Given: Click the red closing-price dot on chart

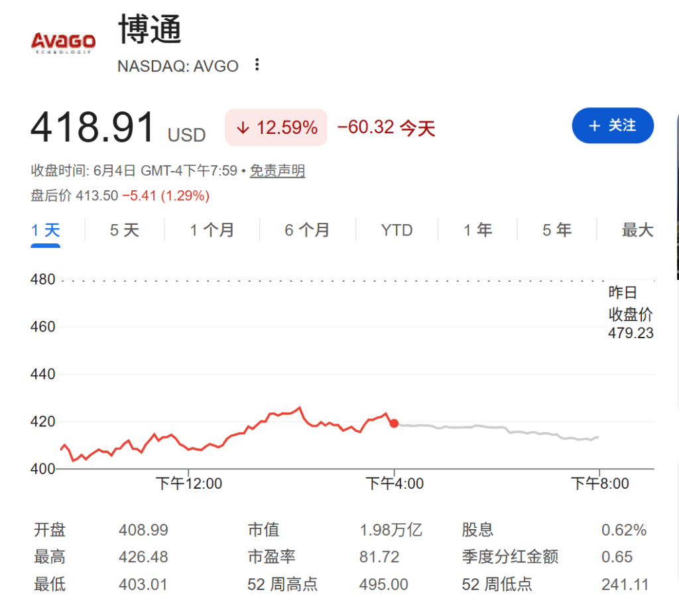Looking at the screenshot, I should click(394, 423).
